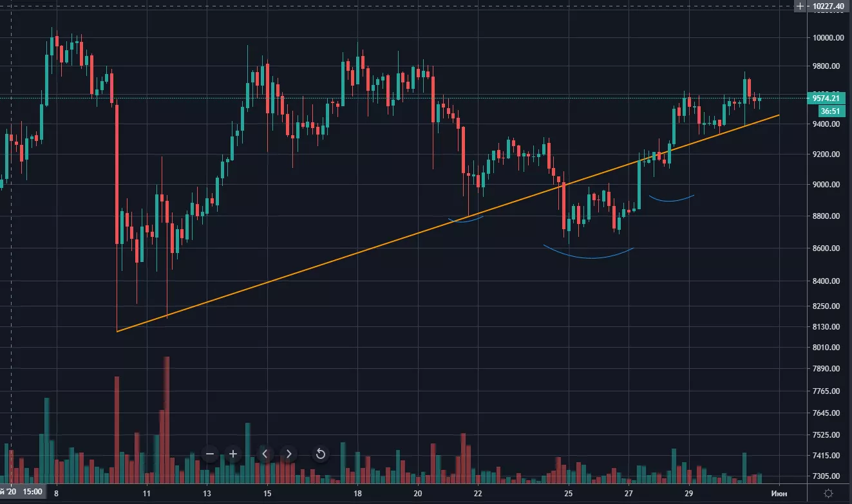852x504 pixels.
Task: Click the plus icon beside the 10227.40 price
Action: click(x=800, y=6)
